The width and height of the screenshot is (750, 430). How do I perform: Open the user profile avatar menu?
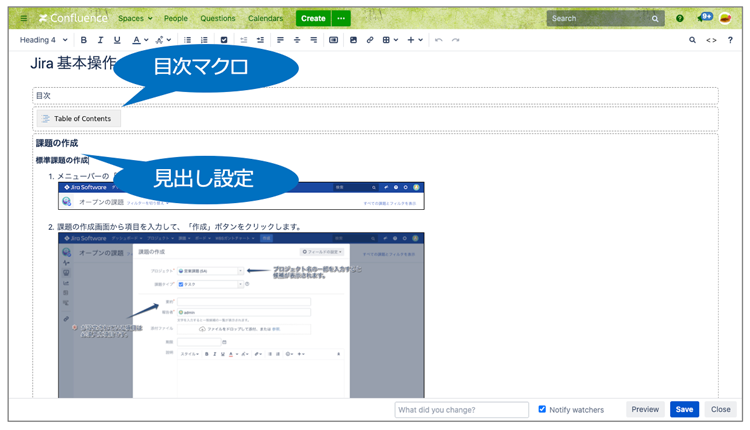(x=725, y=18)
